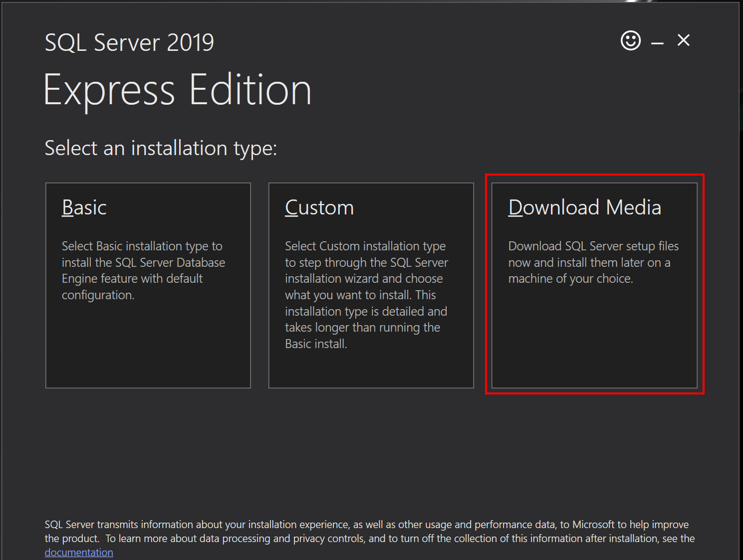Select the Download Media tile
Viewport: 743px width, 560px height.
point(594,285)
